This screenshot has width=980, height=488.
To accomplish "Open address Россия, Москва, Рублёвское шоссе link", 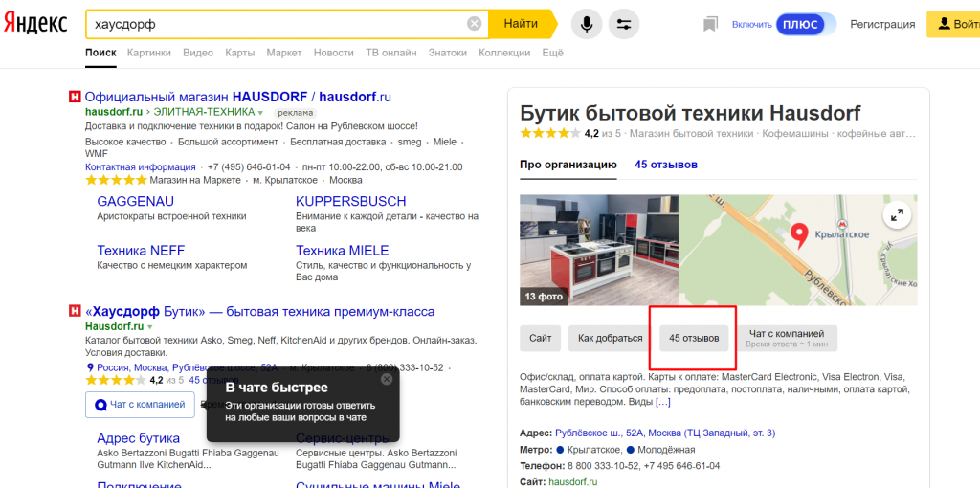I will [187, 367].
